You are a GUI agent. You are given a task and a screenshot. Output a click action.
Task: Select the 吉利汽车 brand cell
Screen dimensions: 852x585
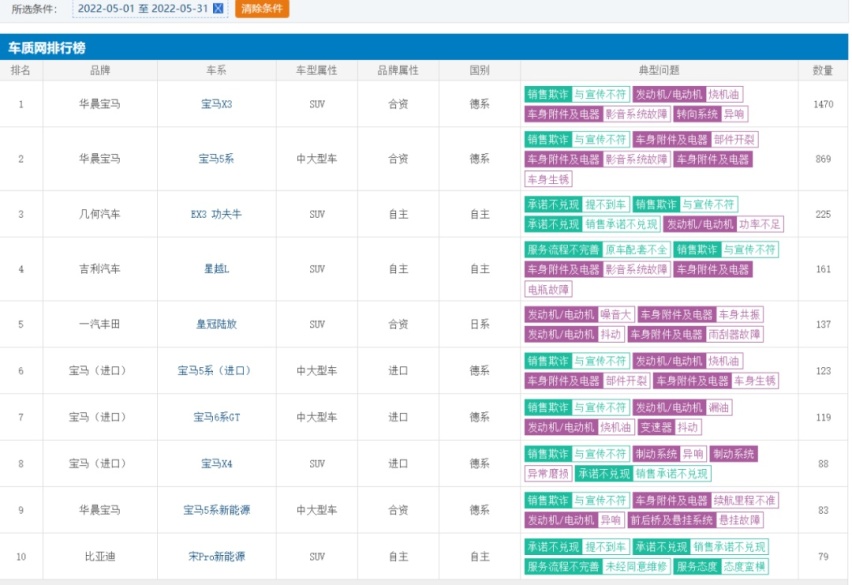(x=100, y=269)
